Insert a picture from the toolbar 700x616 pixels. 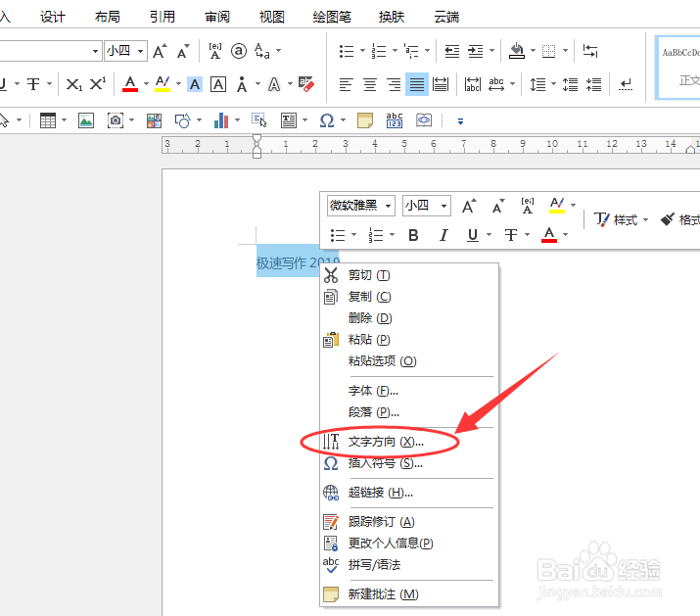pyautogui.click(x=86, y=120)
